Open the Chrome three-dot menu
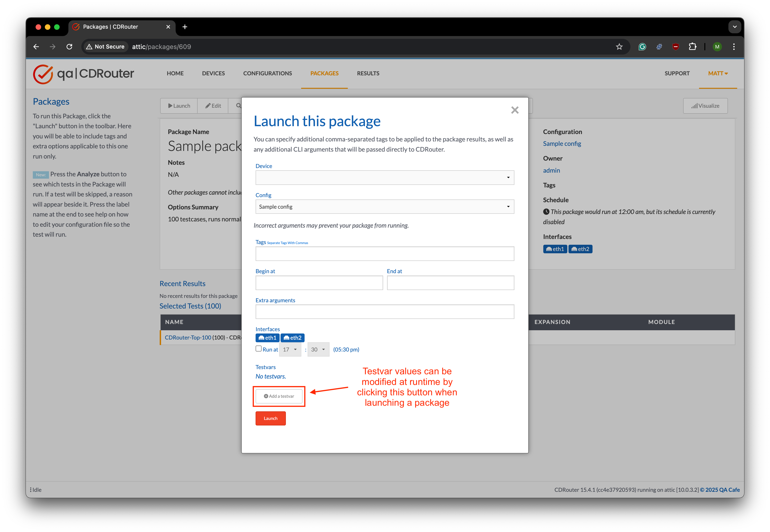770x532 pixels. pos(734,47)
